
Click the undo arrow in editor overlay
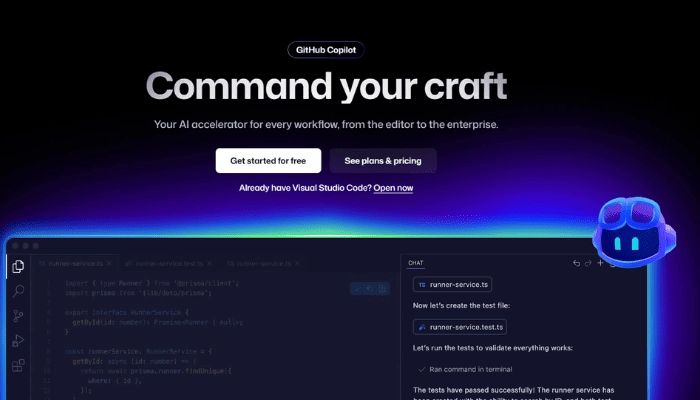(370, 289)
